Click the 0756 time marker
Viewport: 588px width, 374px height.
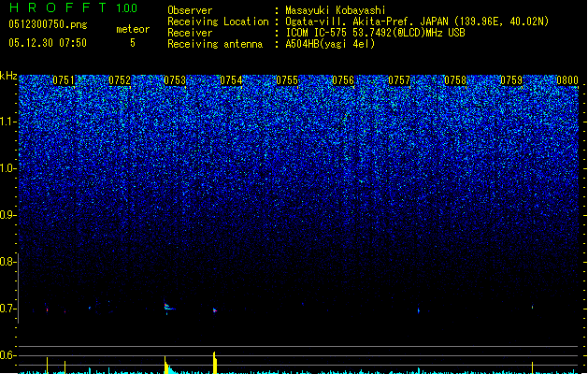coord(343,80)
